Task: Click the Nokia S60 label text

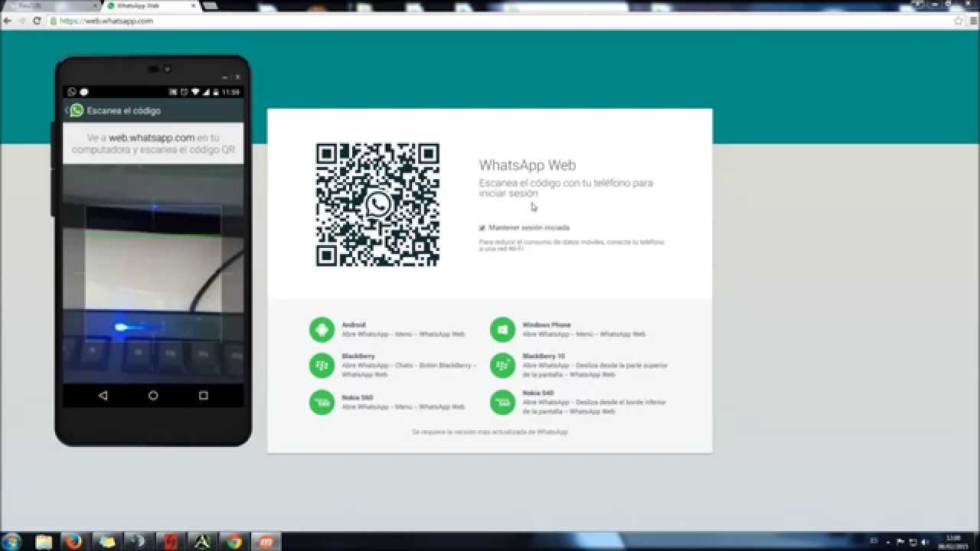Action: 358,398
